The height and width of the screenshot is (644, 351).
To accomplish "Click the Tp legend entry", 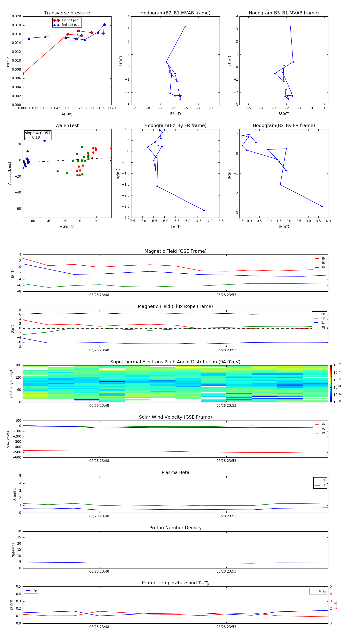I will [31, 591].
